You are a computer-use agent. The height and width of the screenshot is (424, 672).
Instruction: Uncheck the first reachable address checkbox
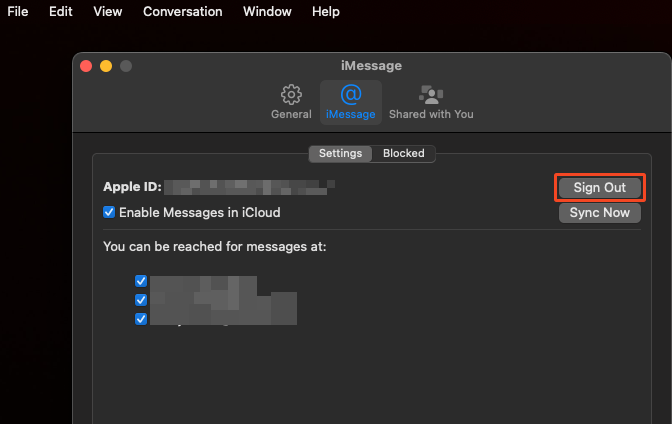141,281
